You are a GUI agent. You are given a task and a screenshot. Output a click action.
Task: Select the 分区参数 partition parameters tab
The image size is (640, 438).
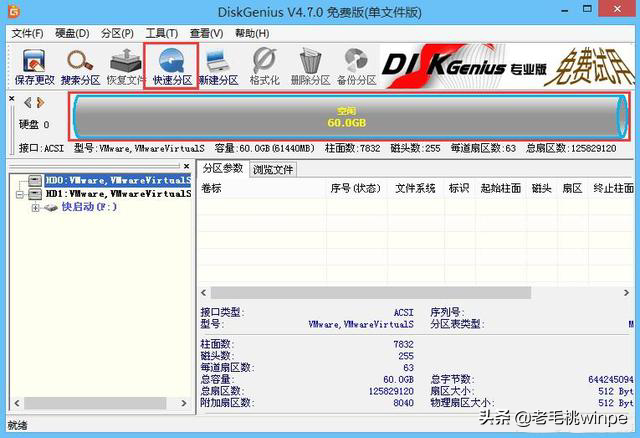(222, 168)
